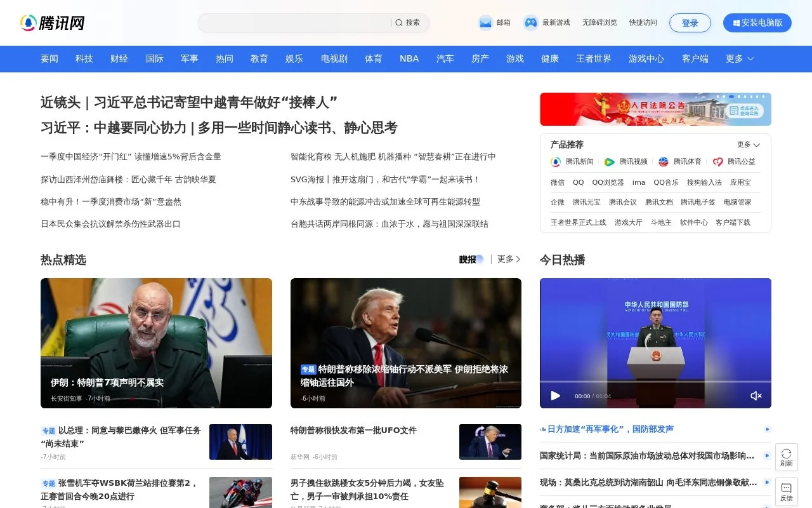Switch to the NBA navigation tab
This screenshot has height=508, width=812.
[409, 58]
